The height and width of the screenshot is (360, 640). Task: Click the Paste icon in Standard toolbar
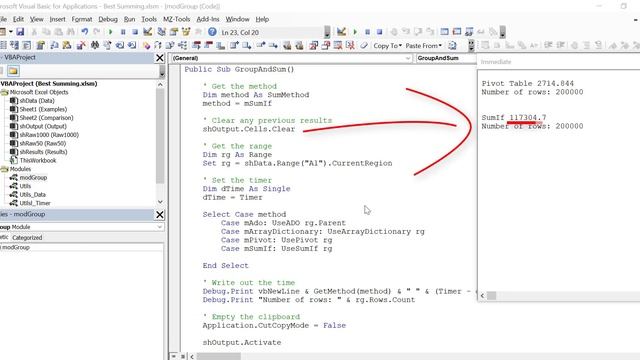pos(58,32)
